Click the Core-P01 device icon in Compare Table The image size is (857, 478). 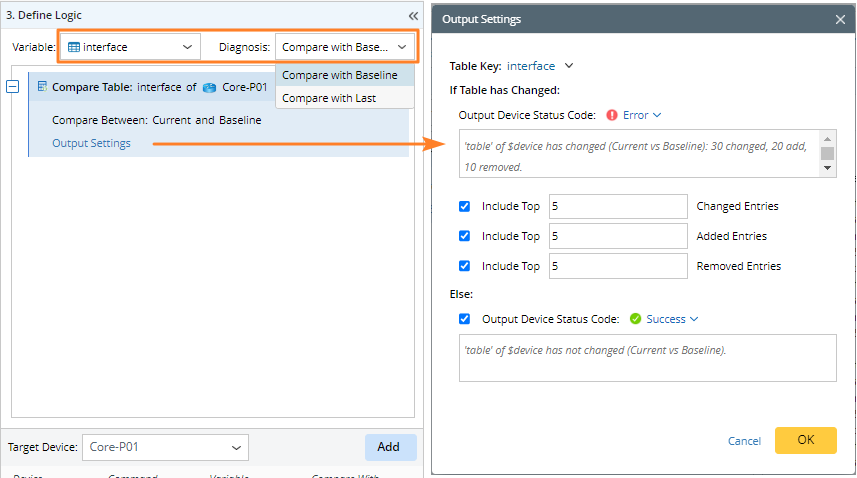[x=209, y=87]
